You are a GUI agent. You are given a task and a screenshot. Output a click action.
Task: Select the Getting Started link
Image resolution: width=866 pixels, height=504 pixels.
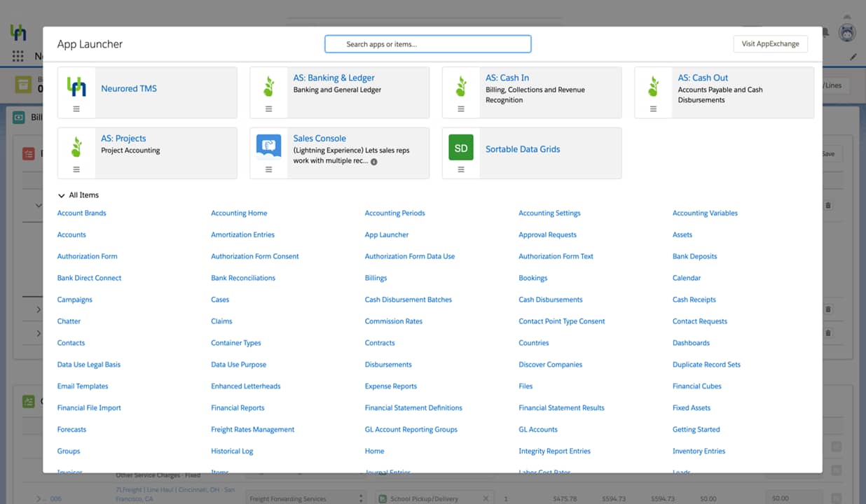point(696,430)
